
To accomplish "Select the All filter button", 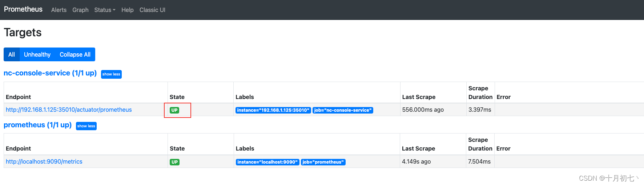I will (x=12, y=54).
